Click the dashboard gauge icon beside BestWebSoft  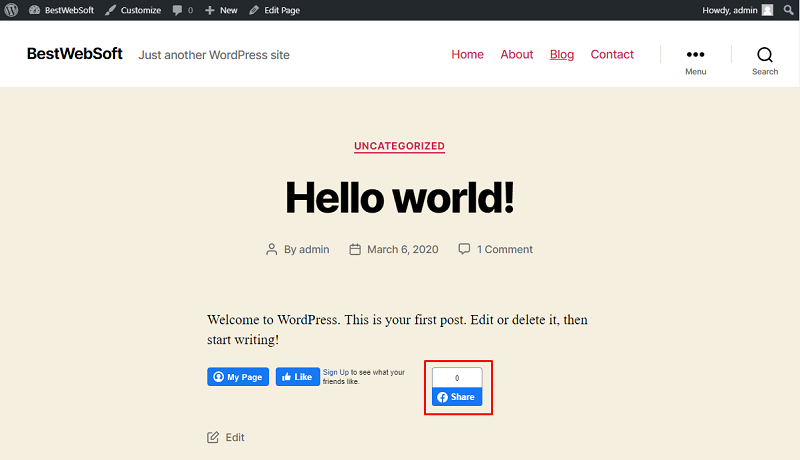pyautogui.click(x=34, y=10)
